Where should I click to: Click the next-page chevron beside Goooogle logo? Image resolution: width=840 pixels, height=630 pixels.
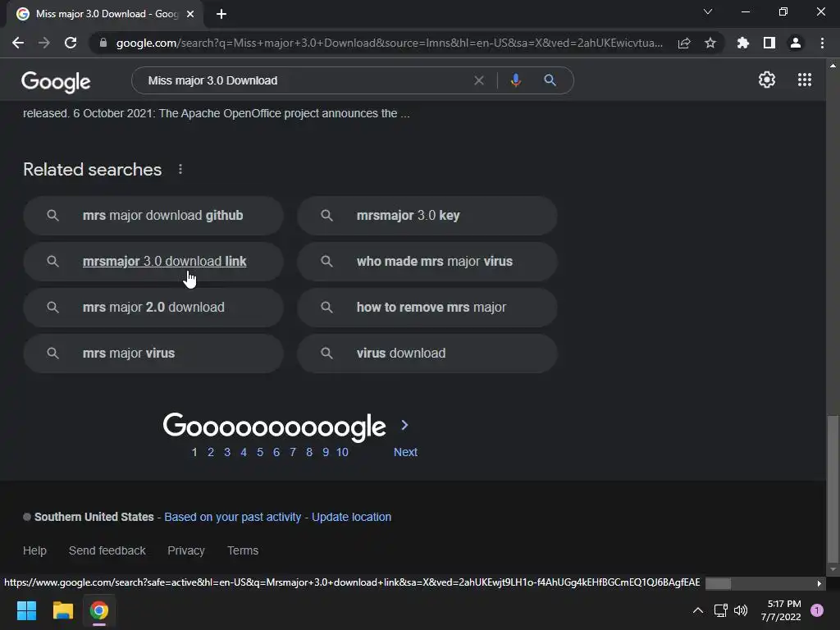coord(405,426)
